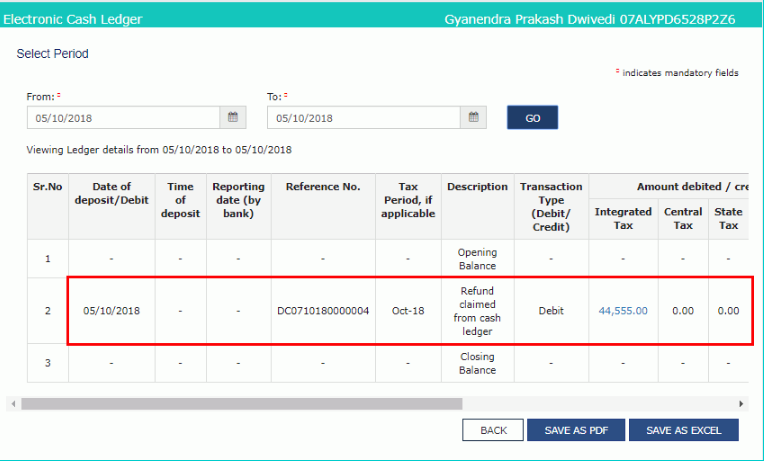Click 'Refund claimed from cash ledger' cell
767x465 pixels.
[477, 311]
